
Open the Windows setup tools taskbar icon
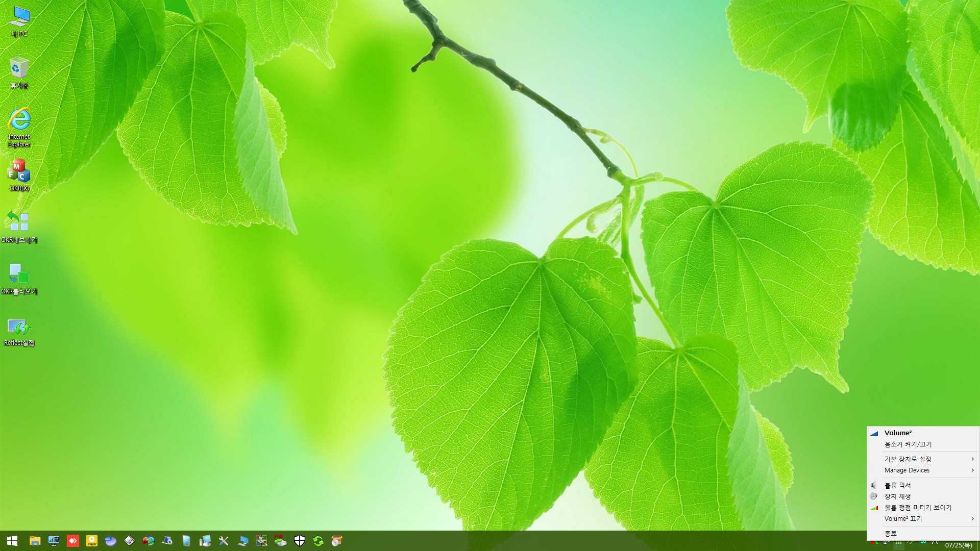(x=261, y=541)
